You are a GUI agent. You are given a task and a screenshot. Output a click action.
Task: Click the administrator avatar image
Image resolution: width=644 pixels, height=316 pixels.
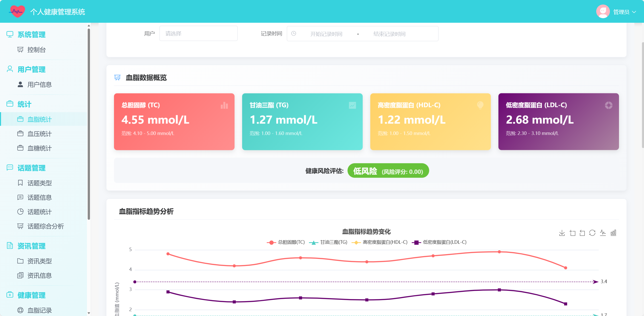(603, 11)
